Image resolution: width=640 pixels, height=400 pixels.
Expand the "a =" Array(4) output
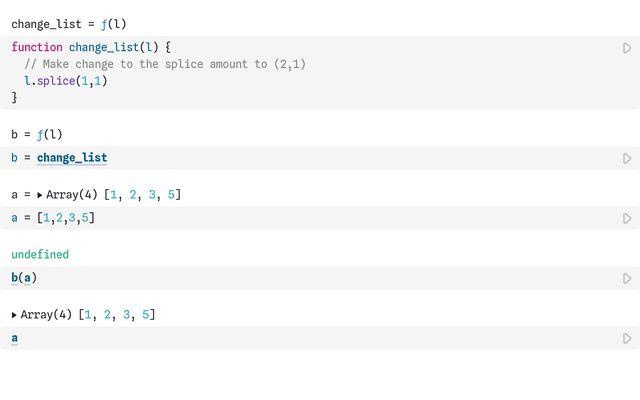[40, 194]
